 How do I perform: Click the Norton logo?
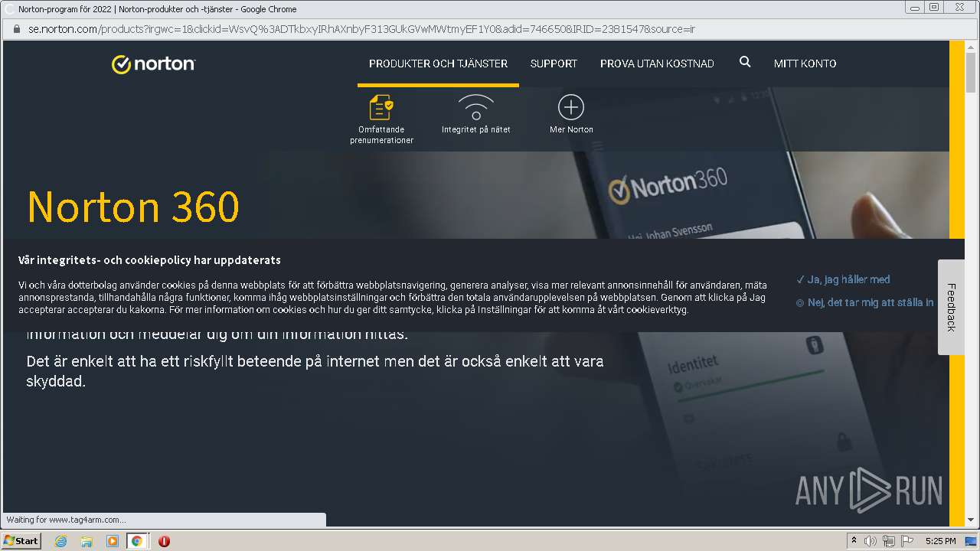(x=153, y=64)
